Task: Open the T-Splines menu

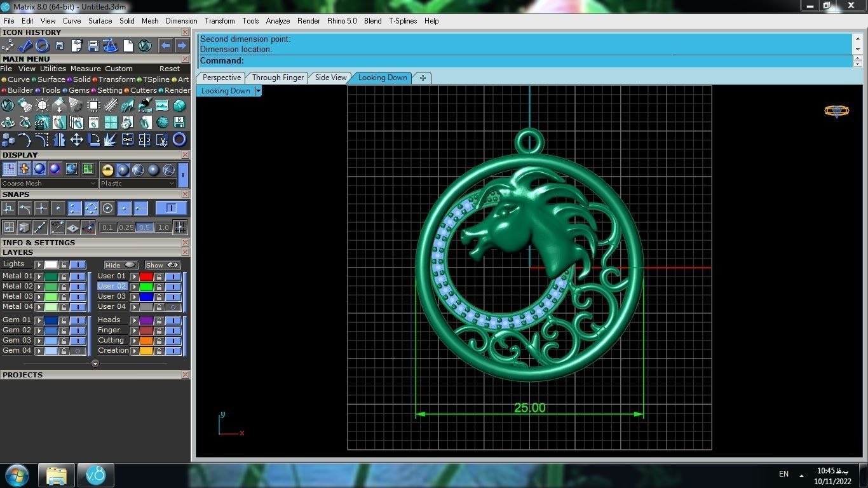Action: click(403, 20)
